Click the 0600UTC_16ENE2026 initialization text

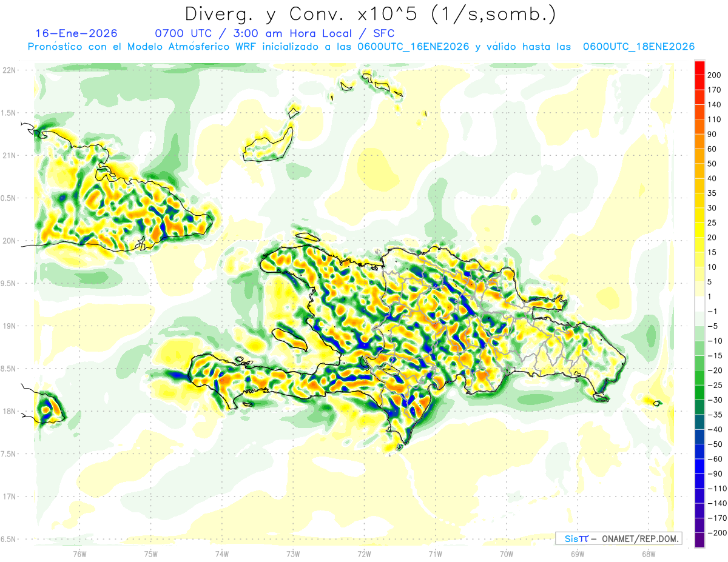[x=413, y=47]
